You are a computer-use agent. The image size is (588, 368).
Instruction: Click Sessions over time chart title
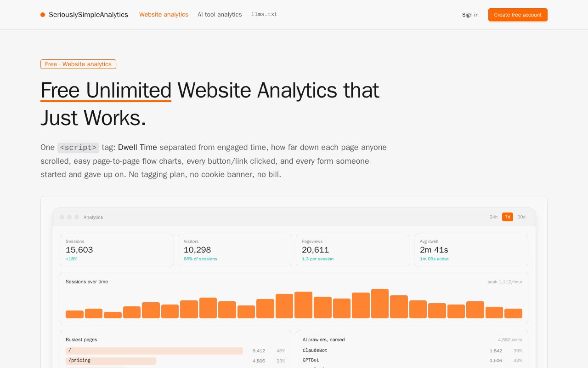[x=87, y=282]
